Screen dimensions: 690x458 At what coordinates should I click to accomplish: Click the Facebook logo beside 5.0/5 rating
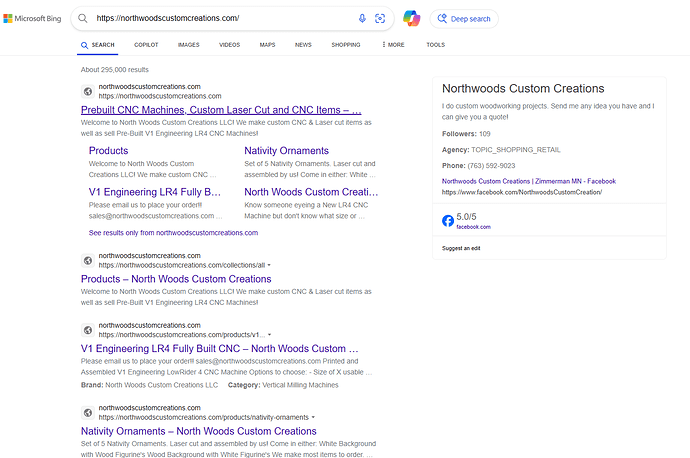click(x=448, y=220)
